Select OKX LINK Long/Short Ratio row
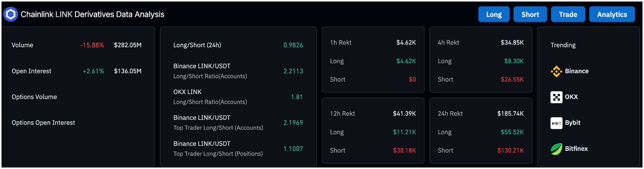 pyautogui.click(x=238, y=97)
